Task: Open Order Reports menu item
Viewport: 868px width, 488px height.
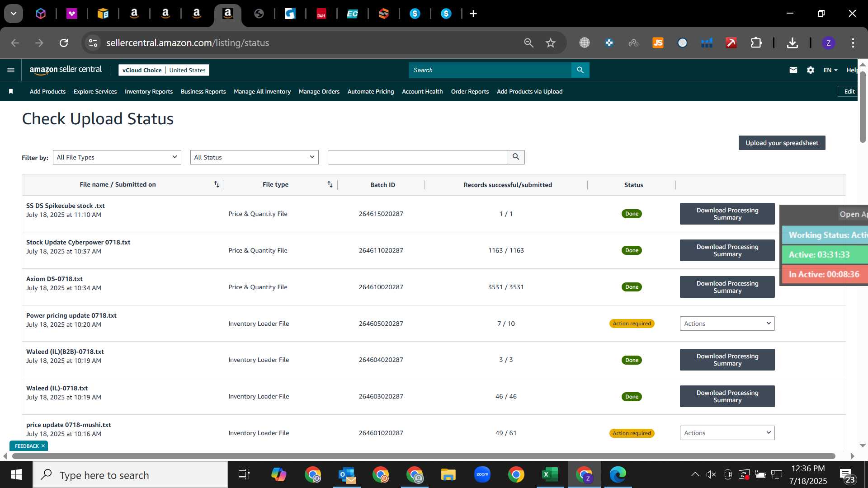Action: pyautogui.click(x=470, y=91)
